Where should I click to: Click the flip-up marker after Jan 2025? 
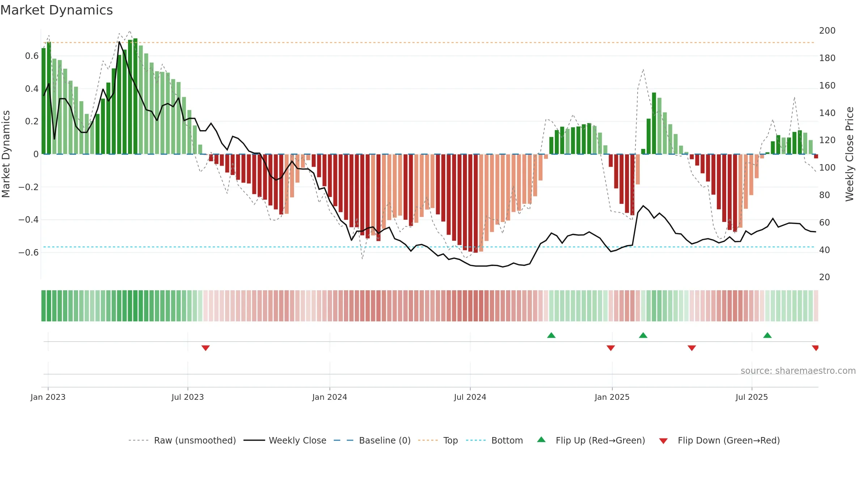[x=643, y=335]
